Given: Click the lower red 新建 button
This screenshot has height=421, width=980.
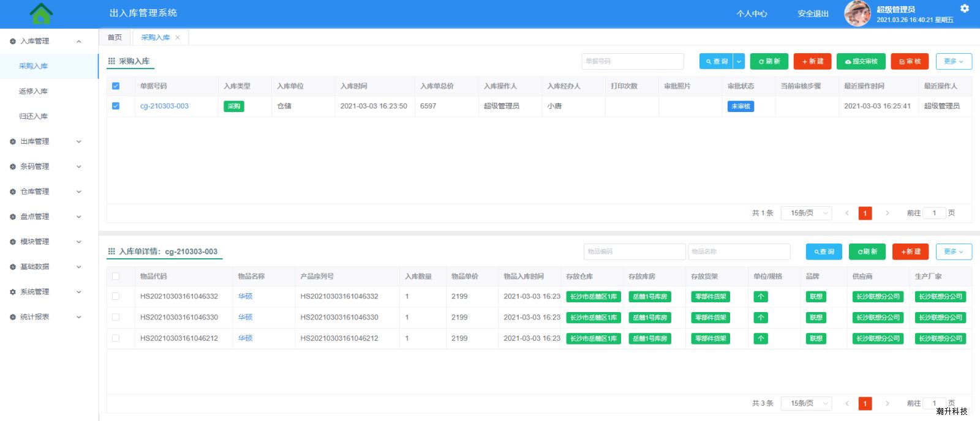Looking at the screenshot, I should 911,251.
